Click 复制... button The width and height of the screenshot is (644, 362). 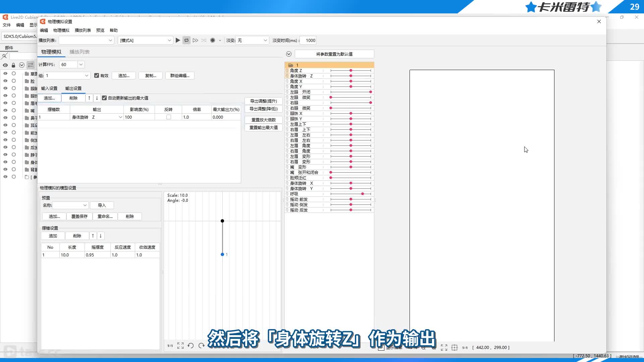click(151, 75)
